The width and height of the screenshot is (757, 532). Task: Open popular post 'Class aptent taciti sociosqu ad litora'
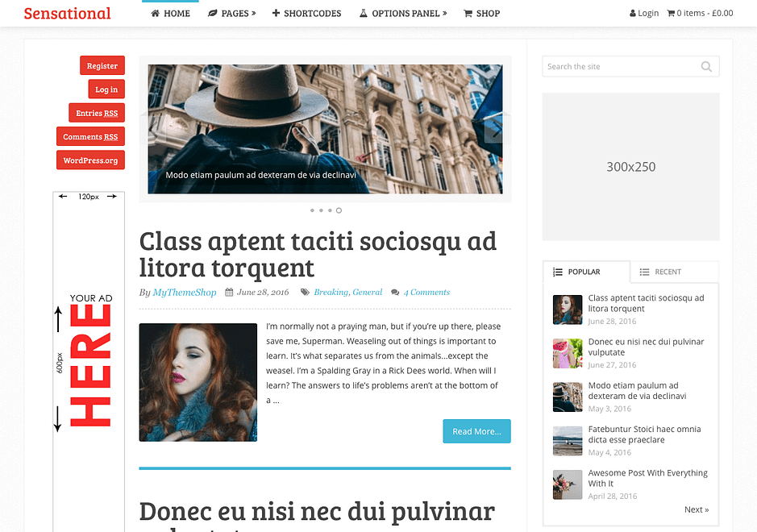pyautogui.click(x=646, y=303)
